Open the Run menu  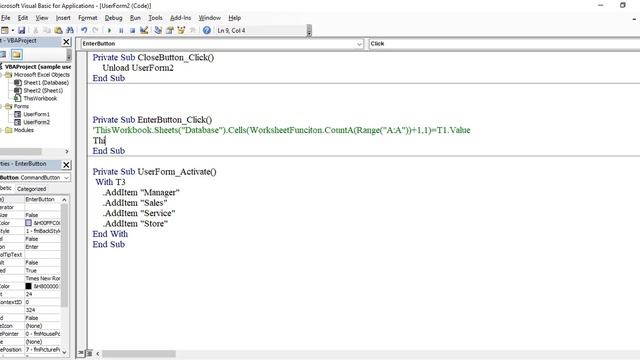click(135, 18)
